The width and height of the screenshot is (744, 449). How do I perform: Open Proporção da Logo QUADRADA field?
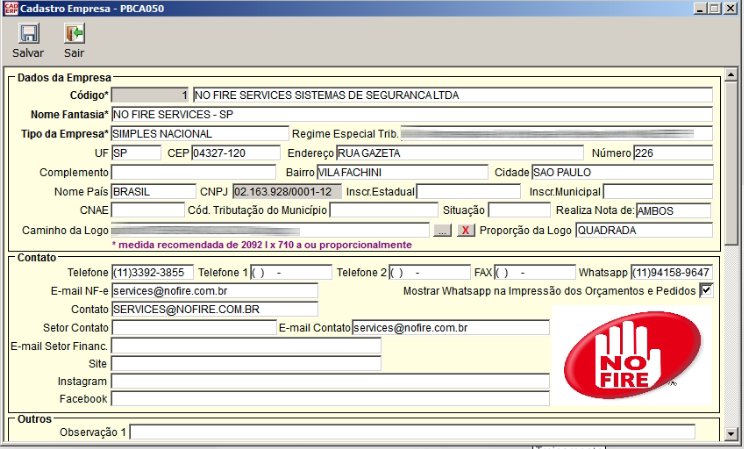click(644, 230)
